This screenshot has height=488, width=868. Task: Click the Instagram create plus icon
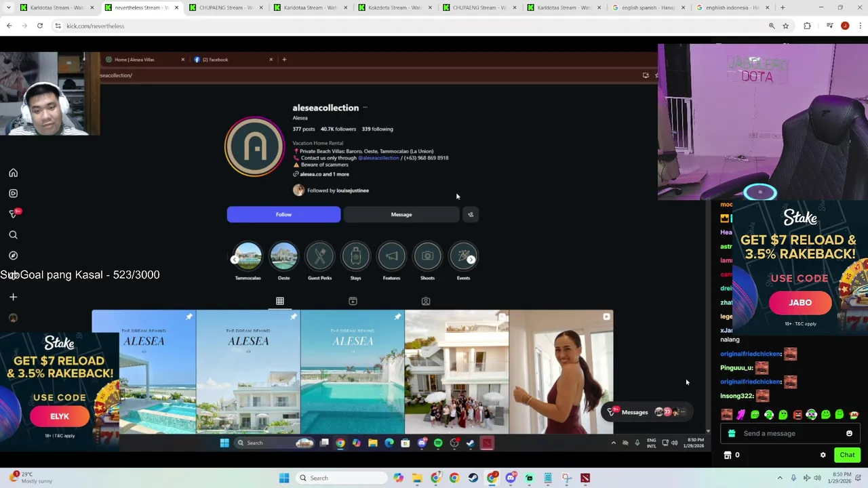coord(13,297)
